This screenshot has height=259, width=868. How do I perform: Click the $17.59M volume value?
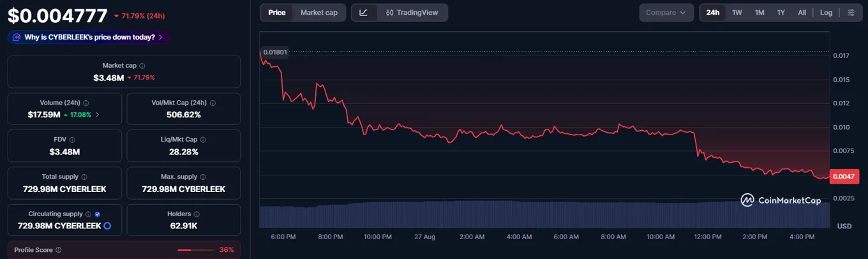[44, 115]
